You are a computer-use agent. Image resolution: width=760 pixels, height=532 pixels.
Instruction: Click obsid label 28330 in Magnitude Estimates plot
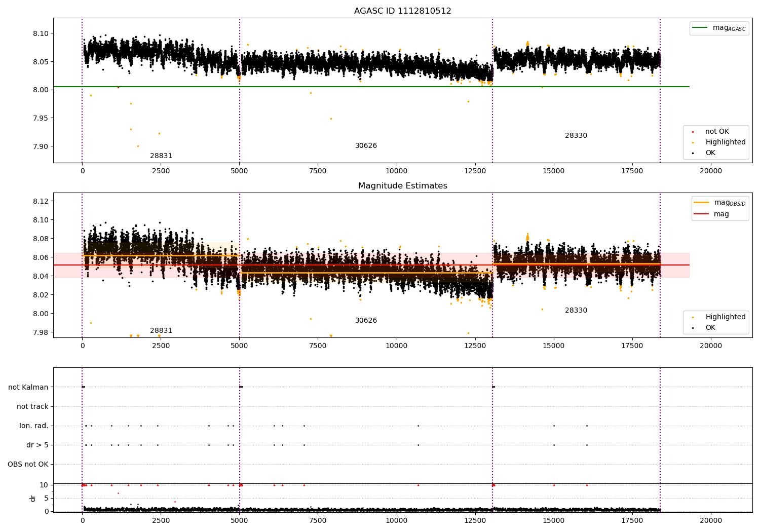[x=576, y=311]
